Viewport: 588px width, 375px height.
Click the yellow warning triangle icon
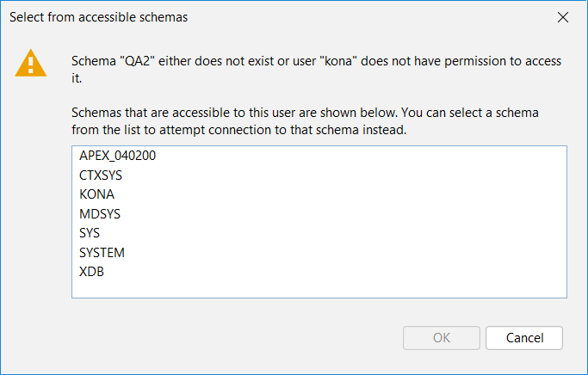(31, 63)
